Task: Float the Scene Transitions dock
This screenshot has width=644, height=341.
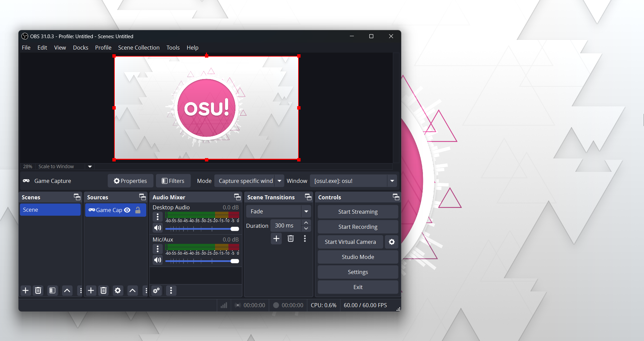Action: [308, 197]
